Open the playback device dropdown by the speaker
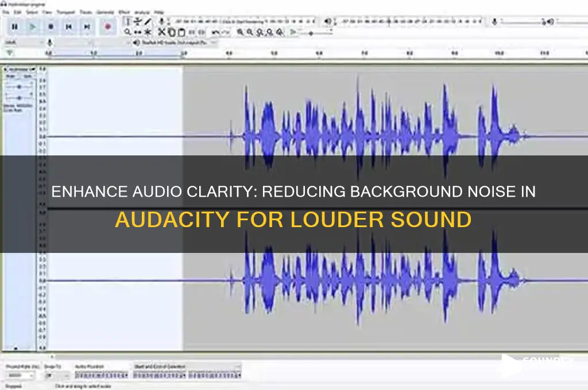 tap(179, 42)
